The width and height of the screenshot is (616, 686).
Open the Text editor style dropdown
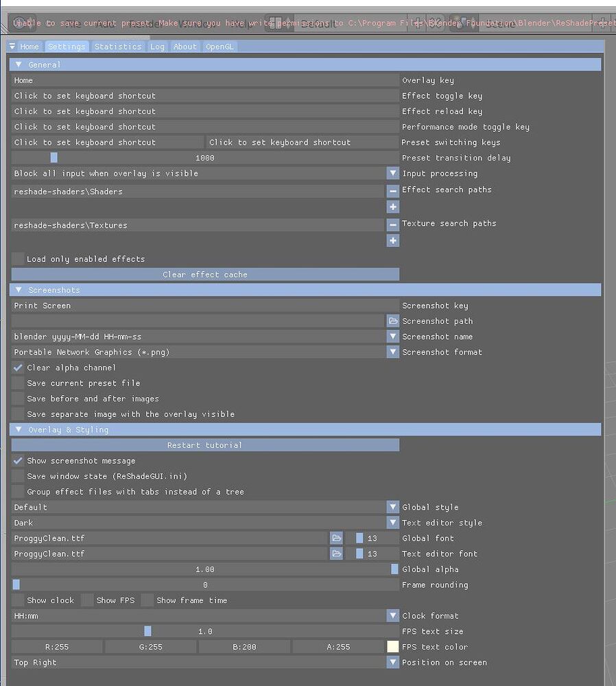pos(392,523)
